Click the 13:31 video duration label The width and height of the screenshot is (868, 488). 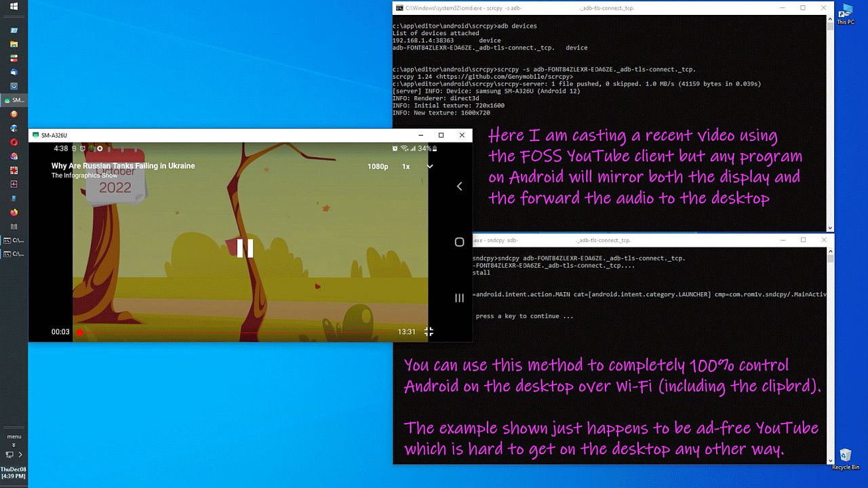tap(406, 331)
